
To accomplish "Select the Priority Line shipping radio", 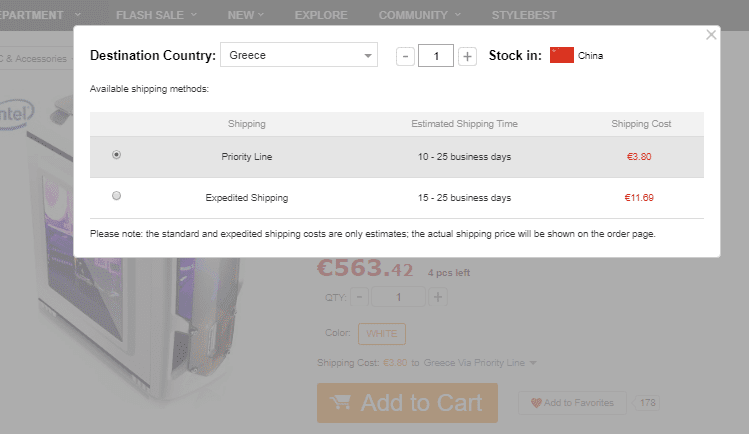I will (x=117, y=155).
